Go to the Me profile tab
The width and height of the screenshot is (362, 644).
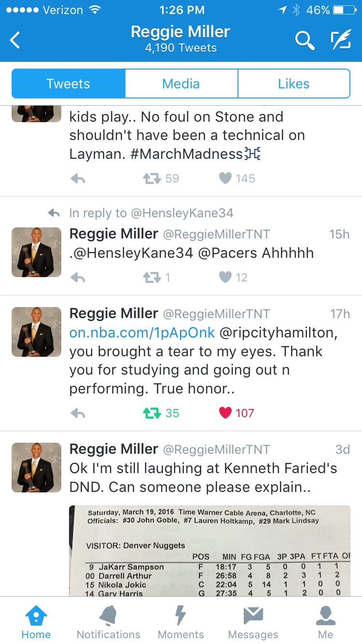coord(325,623)
